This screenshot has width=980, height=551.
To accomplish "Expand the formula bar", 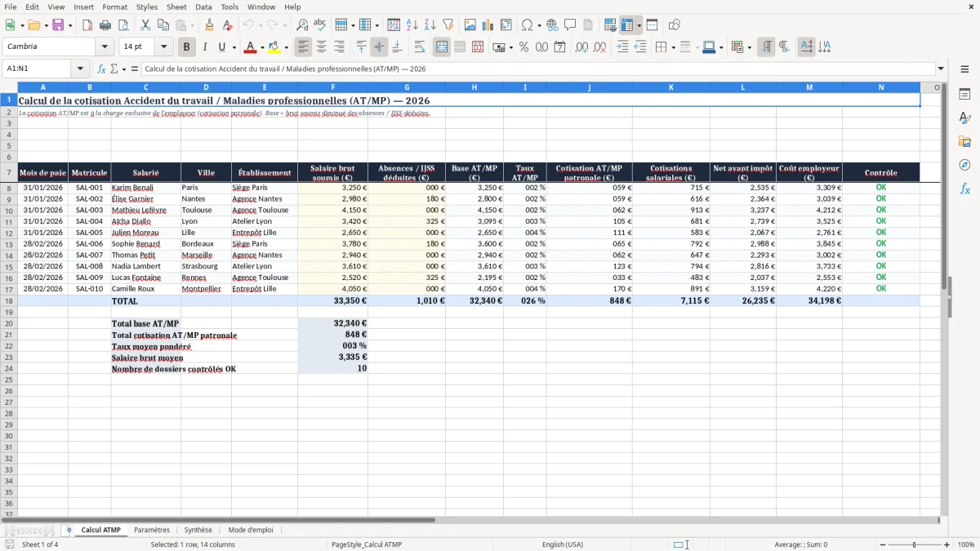I will coord(942,69).
